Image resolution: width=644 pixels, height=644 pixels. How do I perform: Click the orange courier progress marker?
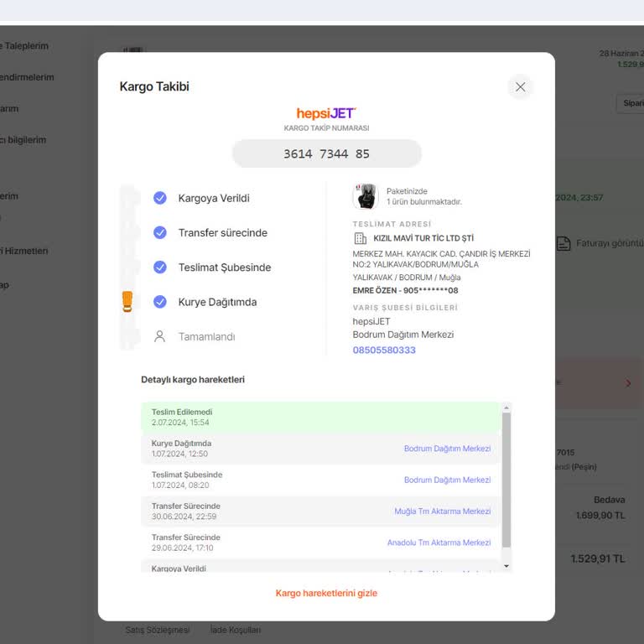pos(127,302)
